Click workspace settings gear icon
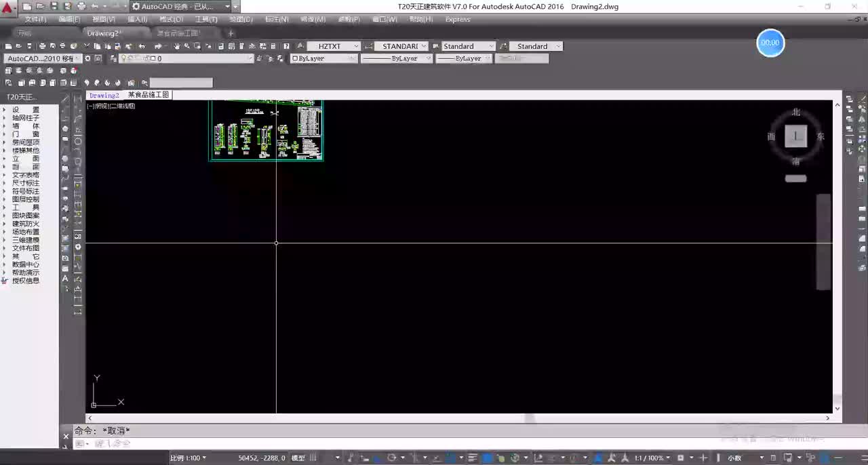Viewport: 868px width, 465px height. [x=87, y=58]
